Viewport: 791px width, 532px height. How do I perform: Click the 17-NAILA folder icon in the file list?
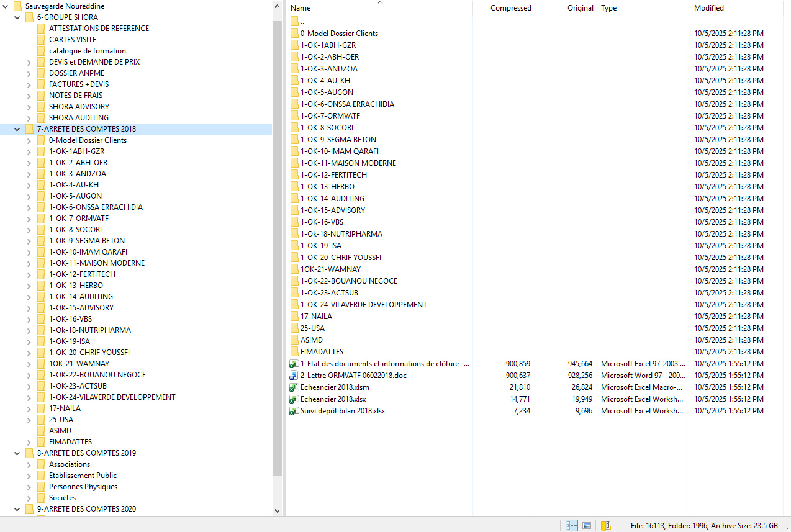[x=294, y=317]
